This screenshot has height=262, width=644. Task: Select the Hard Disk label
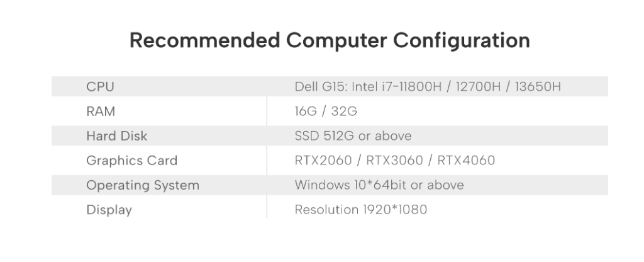click(x=117, y=136)
